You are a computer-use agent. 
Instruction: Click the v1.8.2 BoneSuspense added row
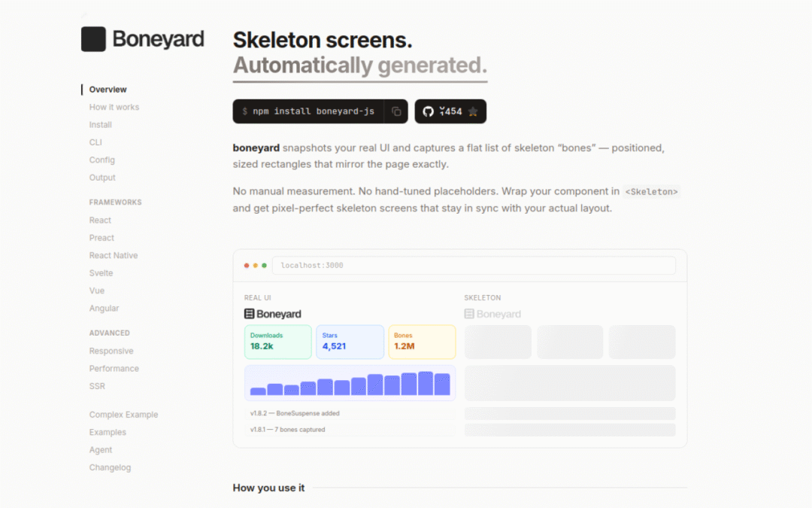click(350, 414)
